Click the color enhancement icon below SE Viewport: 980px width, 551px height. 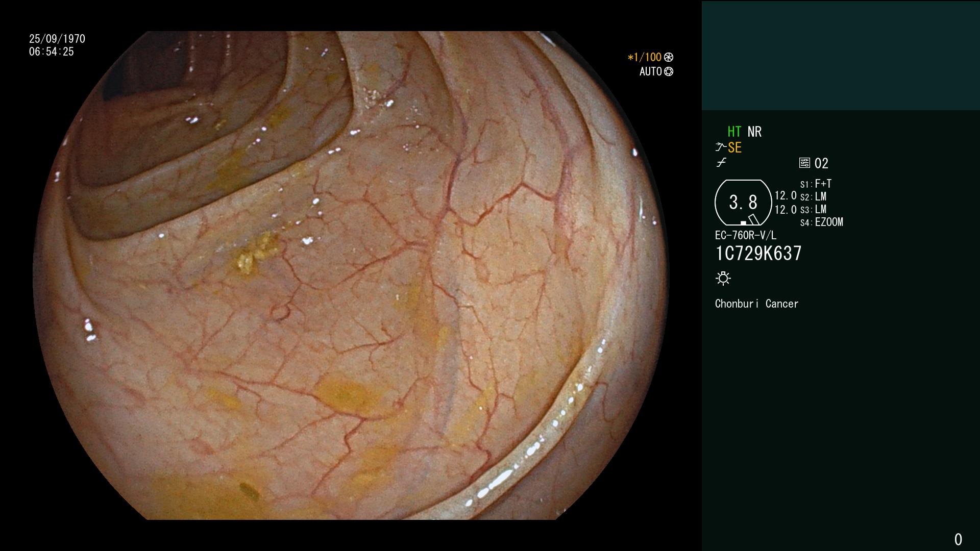(721, 163)
